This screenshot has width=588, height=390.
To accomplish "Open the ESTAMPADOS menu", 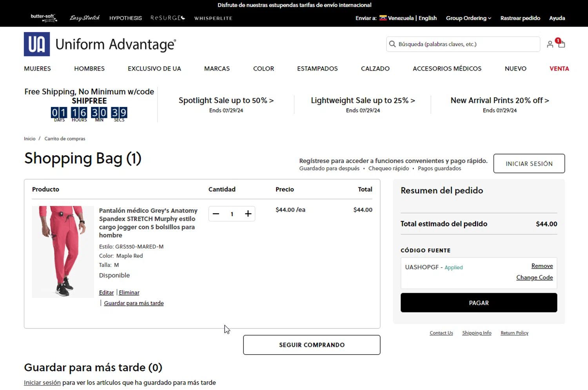I will (x=317, y=69).
